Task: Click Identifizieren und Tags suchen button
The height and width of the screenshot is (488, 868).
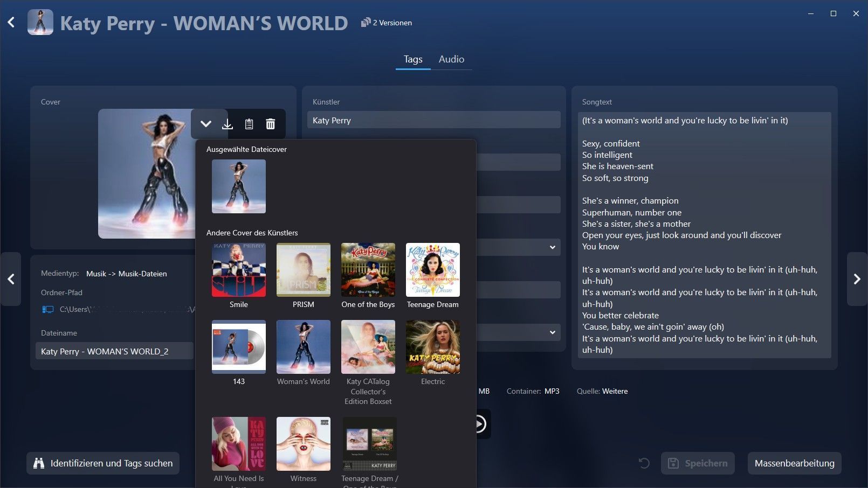Action: click(x=103, y=463)
